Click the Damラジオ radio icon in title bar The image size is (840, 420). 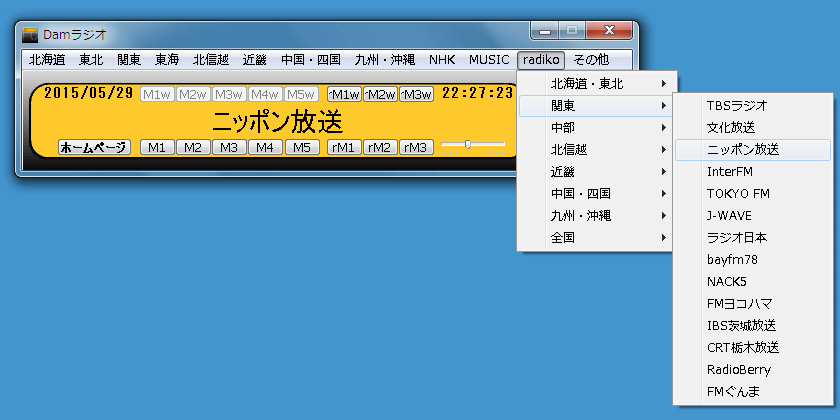pyautogui.click(x=30, y=35)
